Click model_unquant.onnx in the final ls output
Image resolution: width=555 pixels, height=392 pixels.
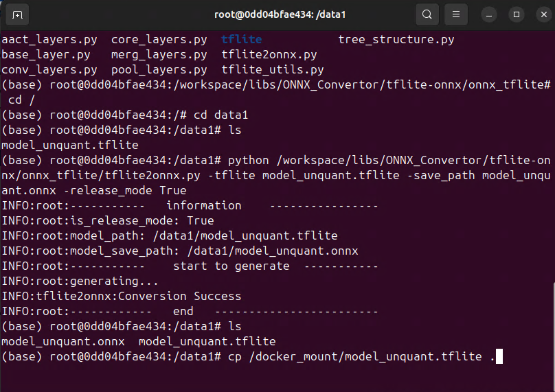(x=63, y=341)
